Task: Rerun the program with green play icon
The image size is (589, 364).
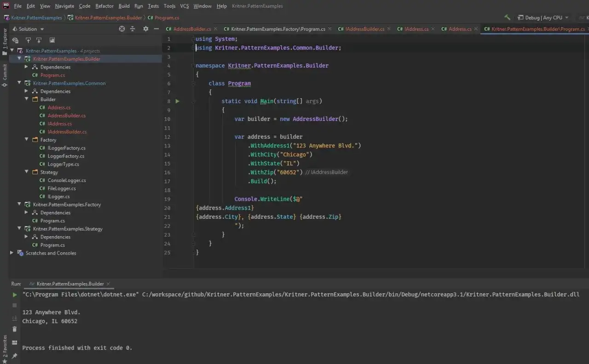Action: [x=15, y=295]
